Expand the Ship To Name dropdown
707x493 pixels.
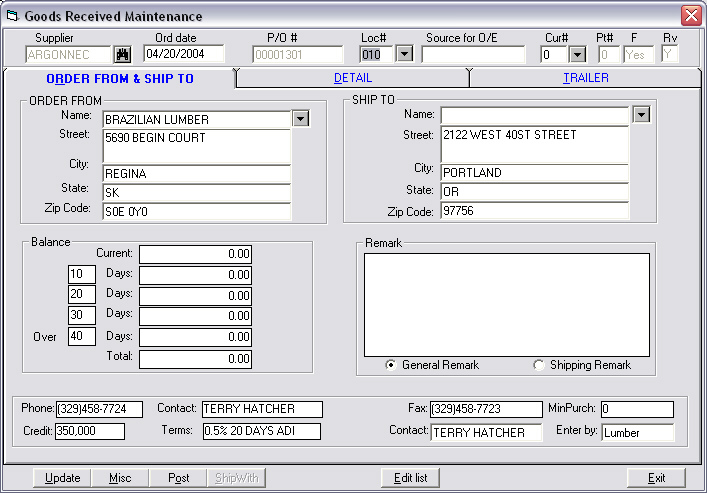(x=641, y=115)
